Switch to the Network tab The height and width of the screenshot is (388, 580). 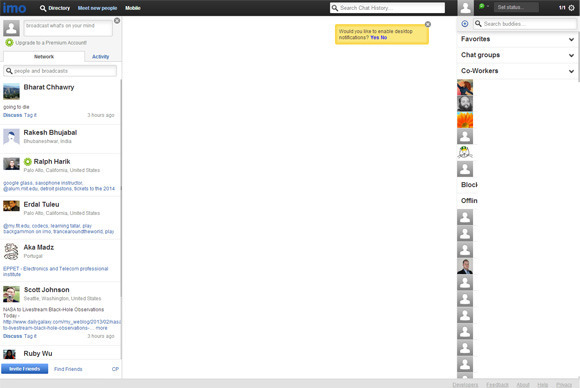pyautogui.click(x=44, y=57)
